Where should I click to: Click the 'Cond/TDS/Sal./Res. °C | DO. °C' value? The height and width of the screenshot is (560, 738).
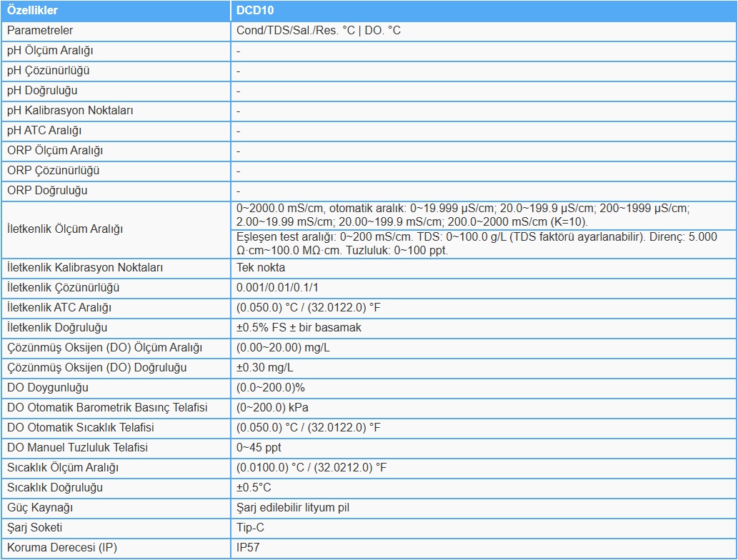pyautogui.click(x=318, y=31)
